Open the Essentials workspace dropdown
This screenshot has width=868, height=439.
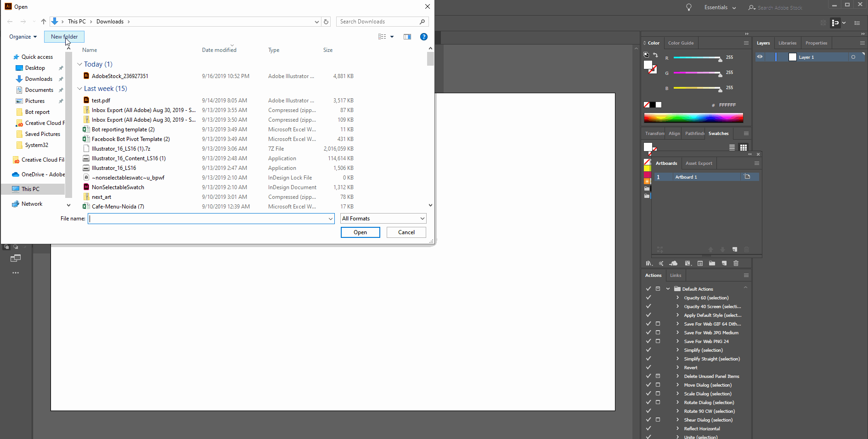click(720, 7)
